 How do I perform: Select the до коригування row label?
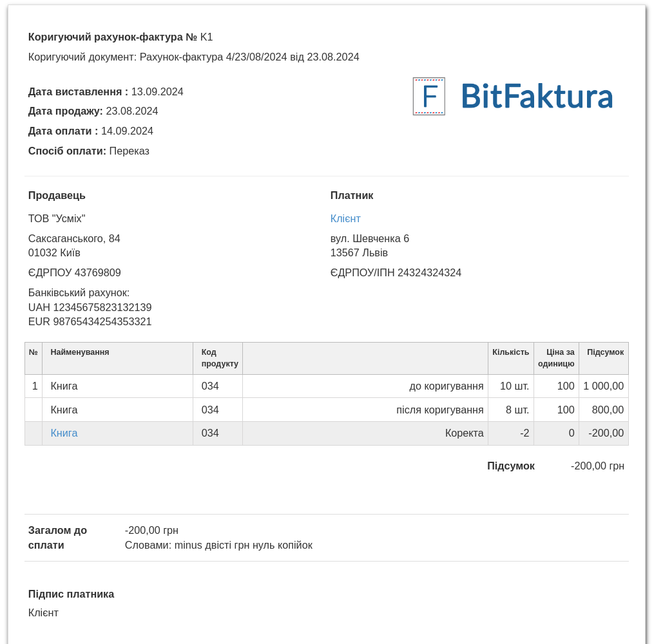446,386
